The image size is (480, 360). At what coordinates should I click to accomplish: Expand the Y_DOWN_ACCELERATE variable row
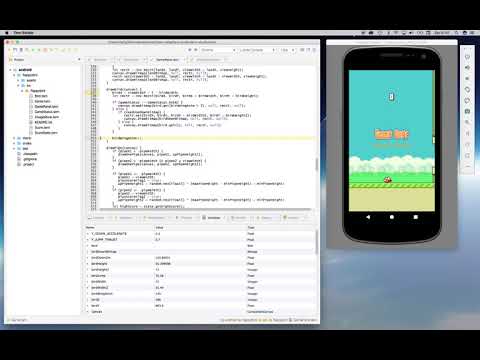(88, 234)
